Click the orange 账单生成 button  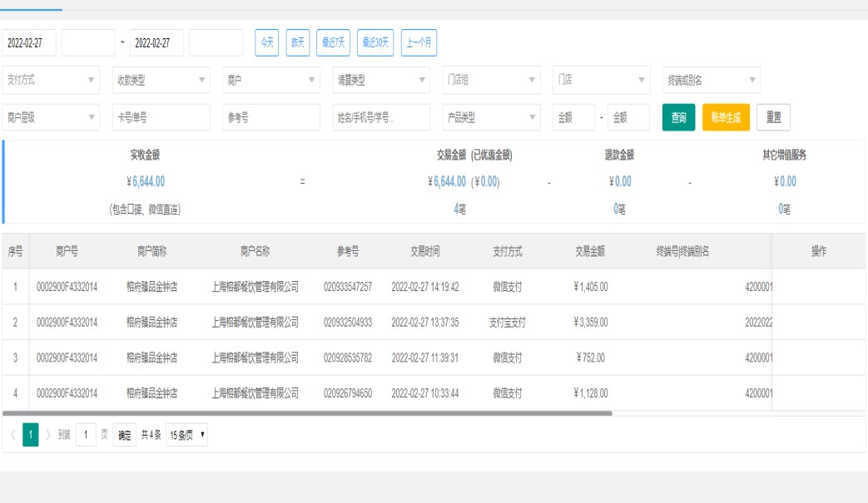pos(726,117)
